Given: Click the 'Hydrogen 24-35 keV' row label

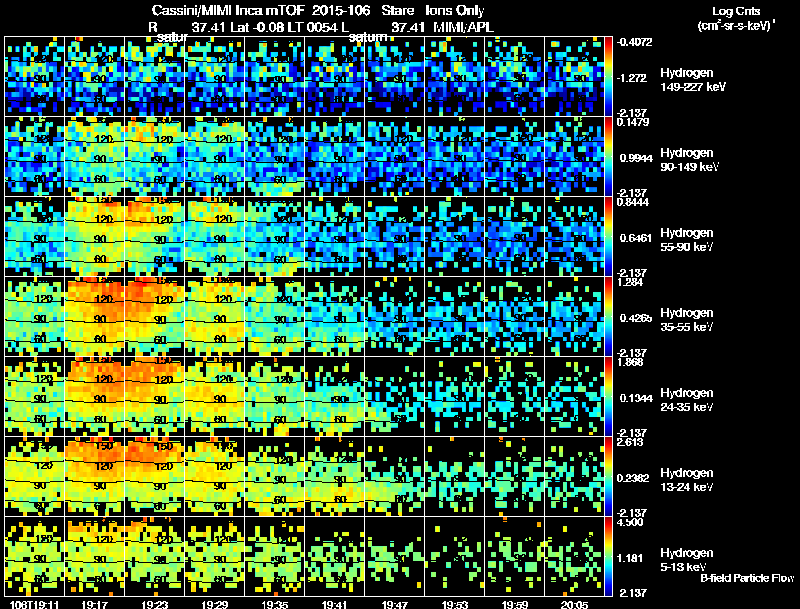Looking at the screenshot, I should (x=687, y=400).
